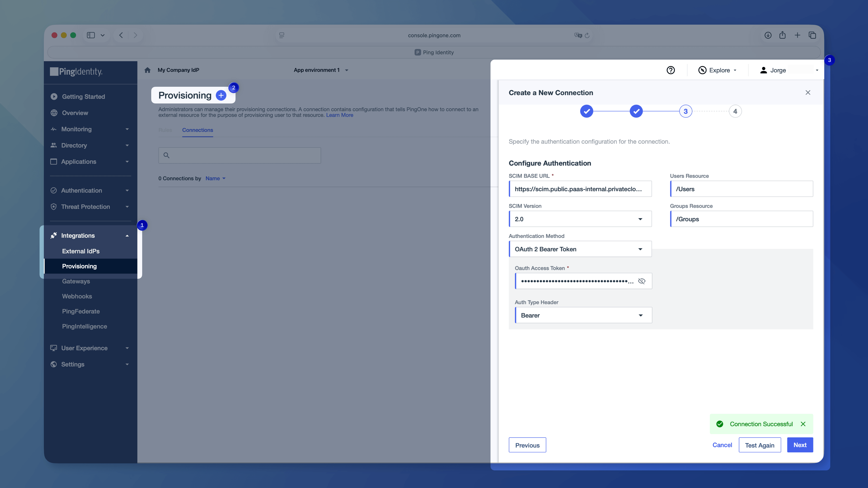Screen dimensions: 868x488
Task: Show the Safari tab overview icon
Action: (812, 35)
